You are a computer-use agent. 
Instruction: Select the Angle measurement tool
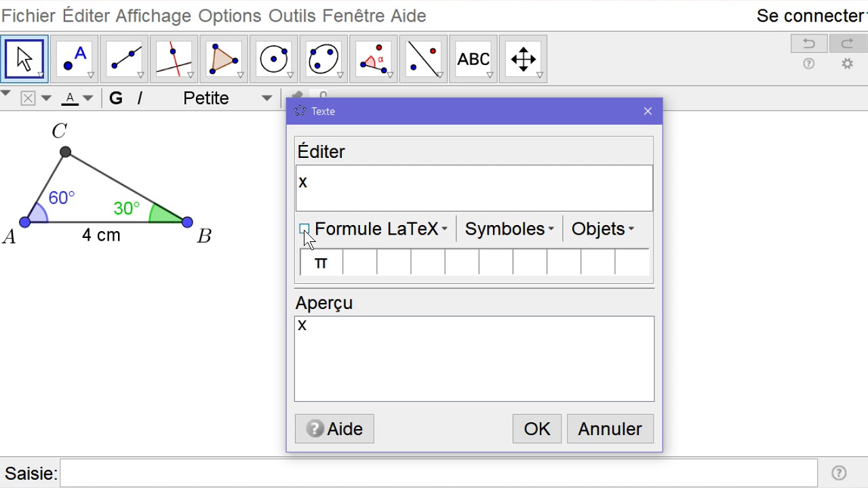374,59
